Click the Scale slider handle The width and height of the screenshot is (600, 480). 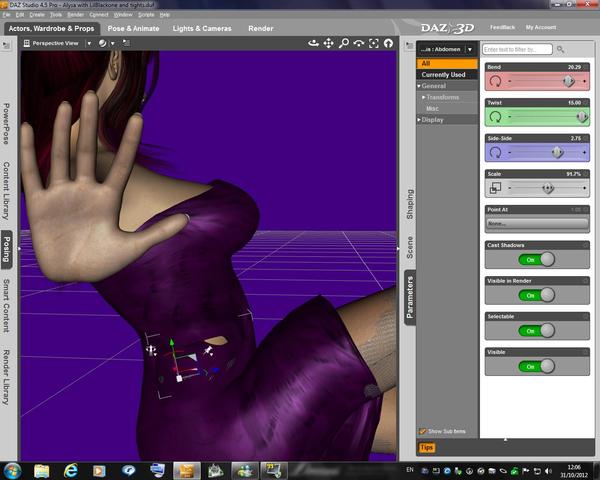point(548,188)
